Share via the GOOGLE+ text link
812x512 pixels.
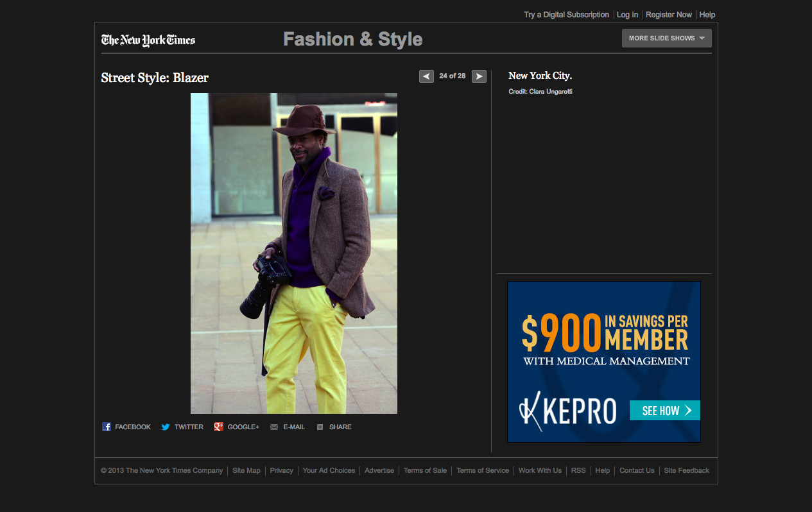[x=243, y=427]
